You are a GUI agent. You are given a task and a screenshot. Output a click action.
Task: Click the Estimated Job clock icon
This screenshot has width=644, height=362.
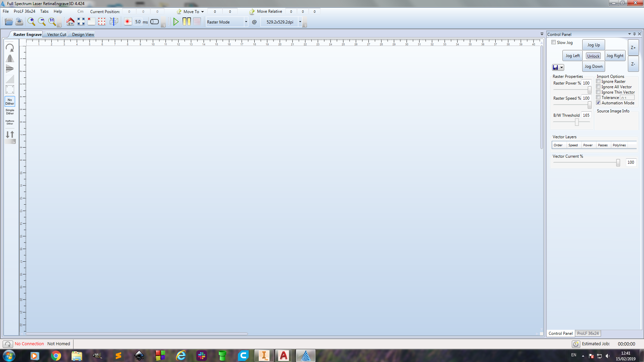pos(576,344)
